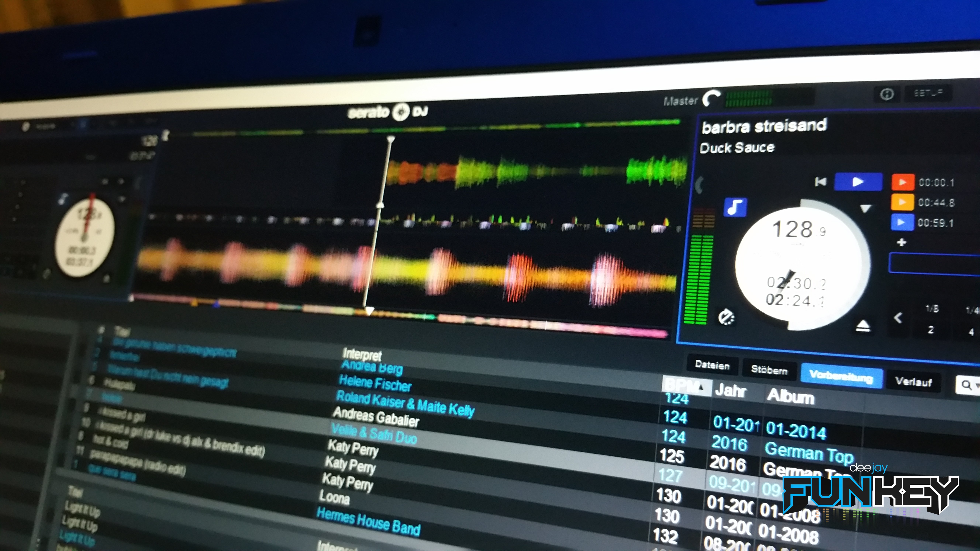Toggle keylock music note on right deck

[x=735, y=207]
